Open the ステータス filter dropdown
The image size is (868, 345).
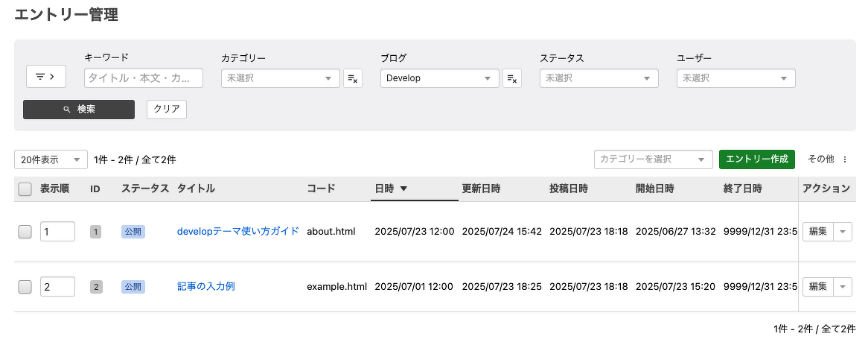[599, 78]
